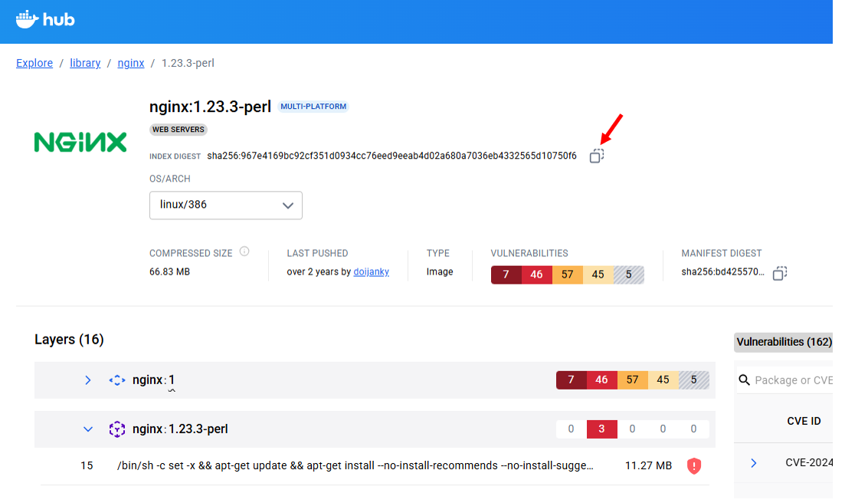The width and height of the screenshot is (868, 503).
Task: Collapse the nginx:1.23.3-perl layer group
Action: click(x=87, y=429)
